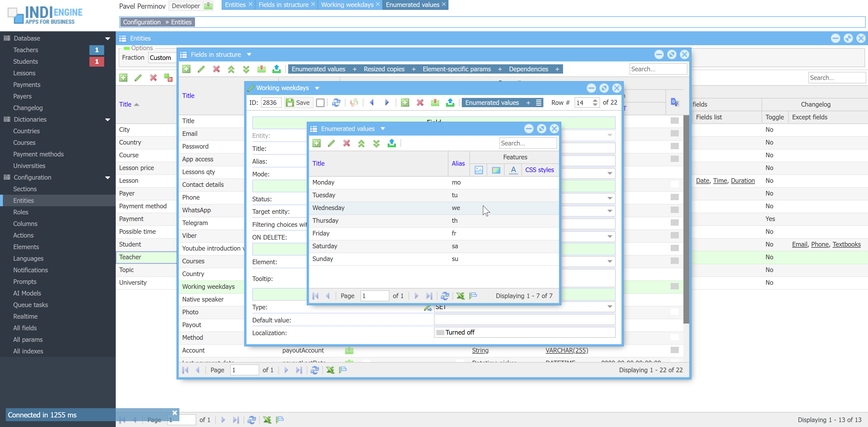868x427 pixels.
Task: Add new entry in Enumerated values window
Action: coord(317,143)
